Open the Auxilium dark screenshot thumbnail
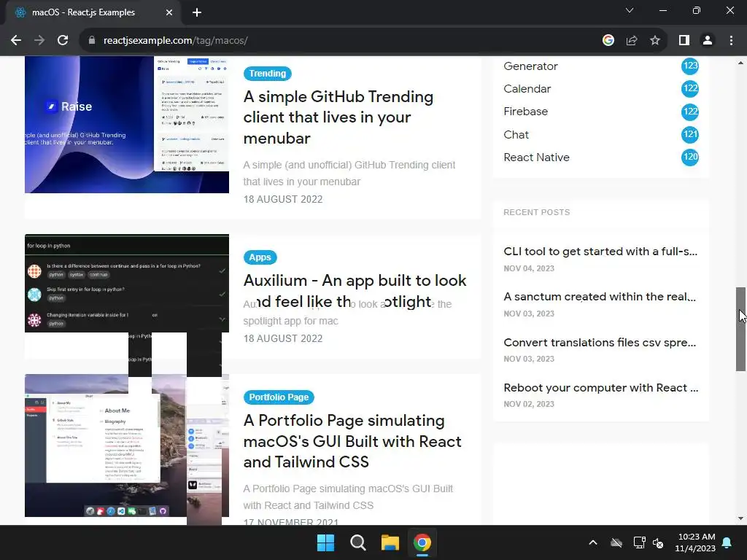 click(127, 284)
